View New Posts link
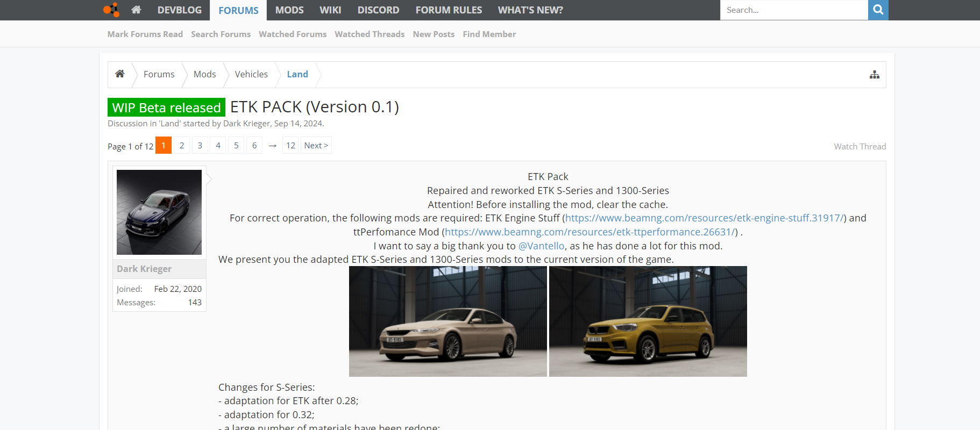Viewport: 980px width, 430px height. click(x=434, y=34)
